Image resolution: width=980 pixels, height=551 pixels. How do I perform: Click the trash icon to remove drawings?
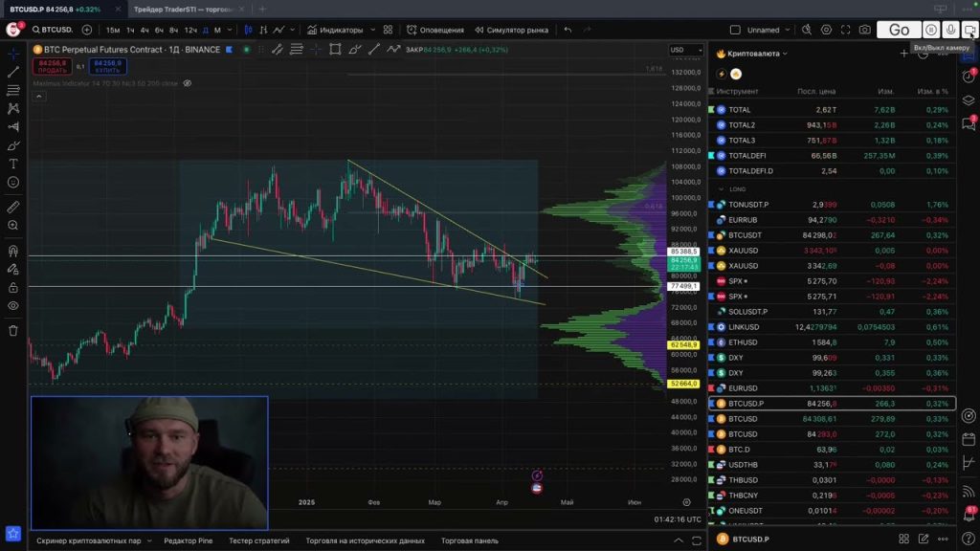pyautogui.click(x=13, y=330)
